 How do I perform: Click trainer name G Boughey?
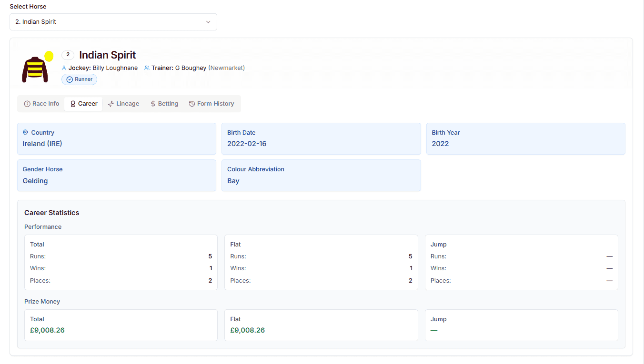191,68
